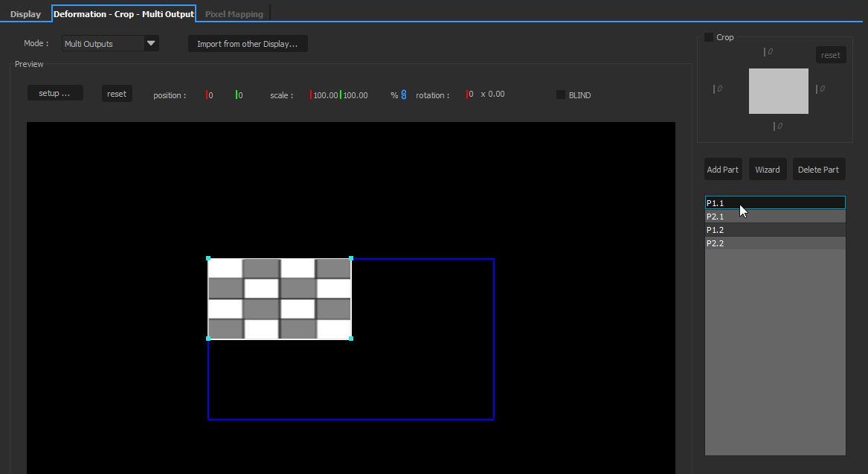Click the Add Part button

click(722, 170)
